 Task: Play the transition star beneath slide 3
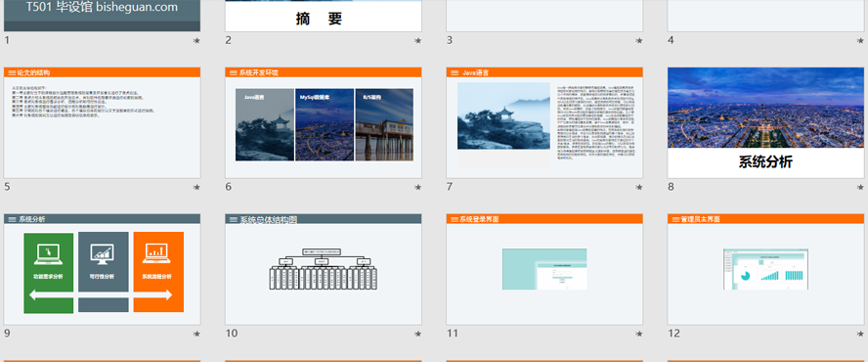click(x=639, y=40)
